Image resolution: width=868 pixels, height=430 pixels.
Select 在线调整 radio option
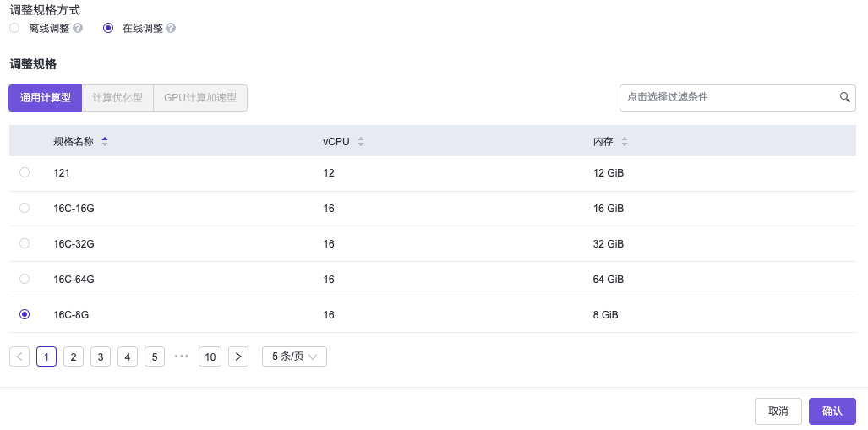pyautogui.click(x=108, y=28)
